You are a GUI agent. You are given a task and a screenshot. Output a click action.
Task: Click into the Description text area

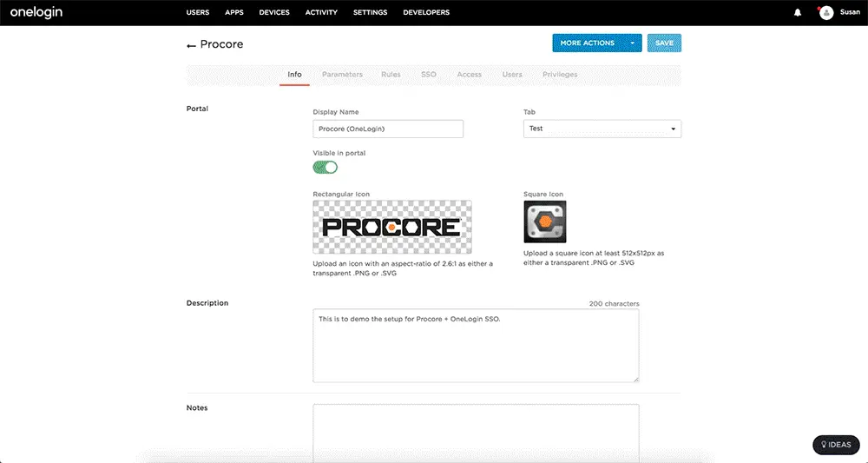point(476,346)
